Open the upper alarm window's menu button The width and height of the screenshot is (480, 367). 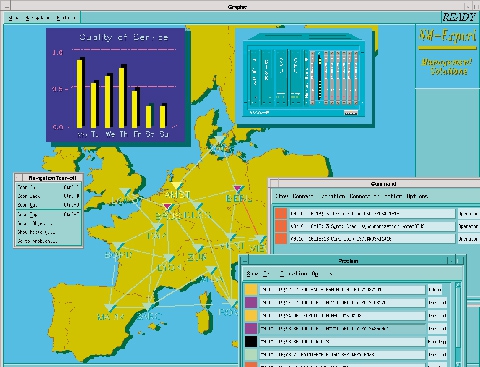pos(274,184)
